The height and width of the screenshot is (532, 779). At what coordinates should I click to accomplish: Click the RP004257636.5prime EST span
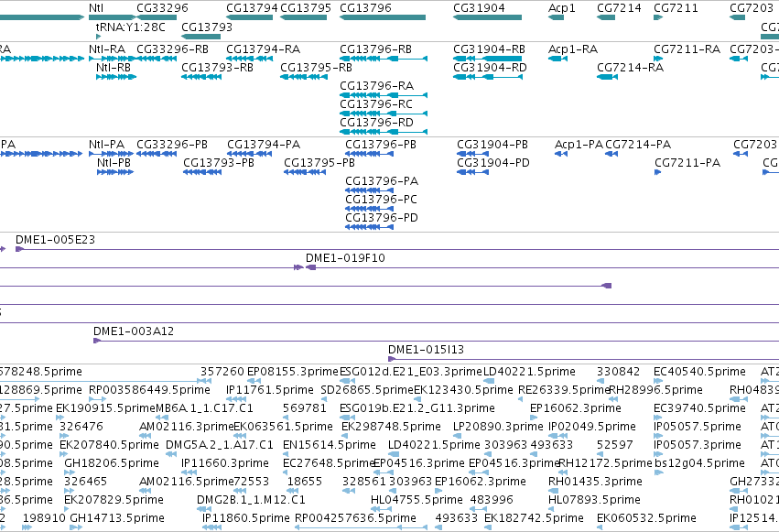(x=362, y=527)
